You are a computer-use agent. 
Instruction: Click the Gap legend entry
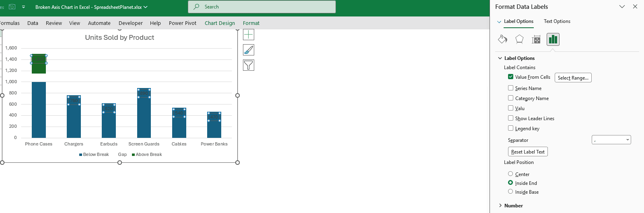(122, 154)
